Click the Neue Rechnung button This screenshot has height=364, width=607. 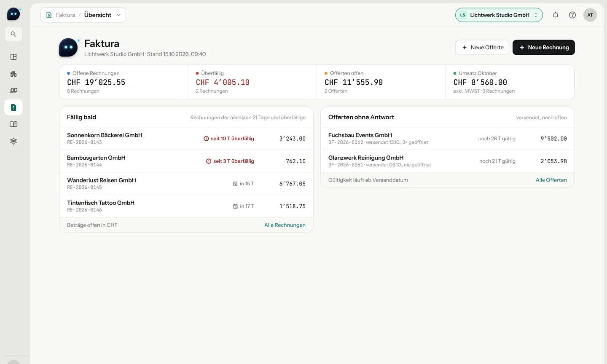tap(544, 48)
